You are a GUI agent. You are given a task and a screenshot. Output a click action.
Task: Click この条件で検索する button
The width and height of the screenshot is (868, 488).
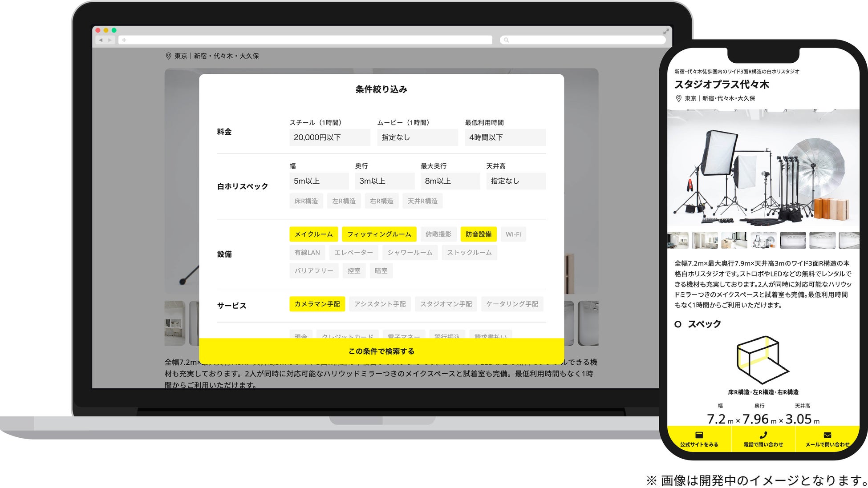point(381,351)
